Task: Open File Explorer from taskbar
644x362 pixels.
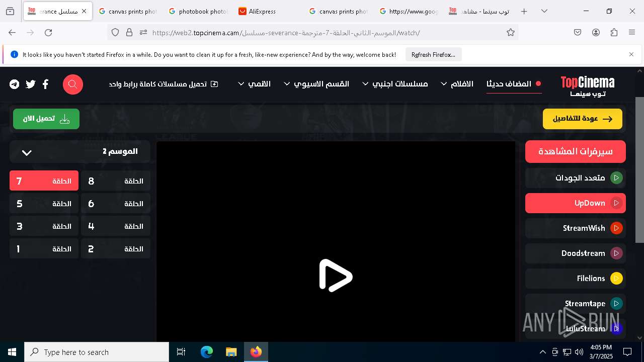Action: coord(231,352)
